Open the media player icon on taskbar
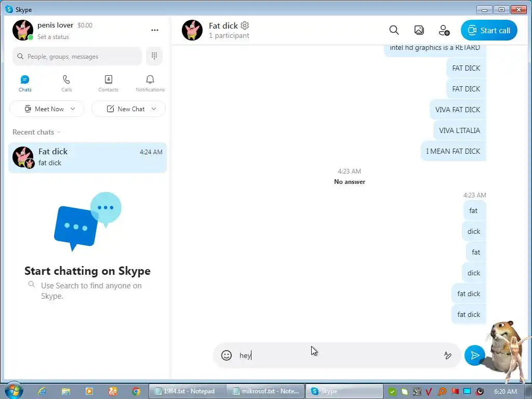 pyautogui.click(x=89, y=391)
